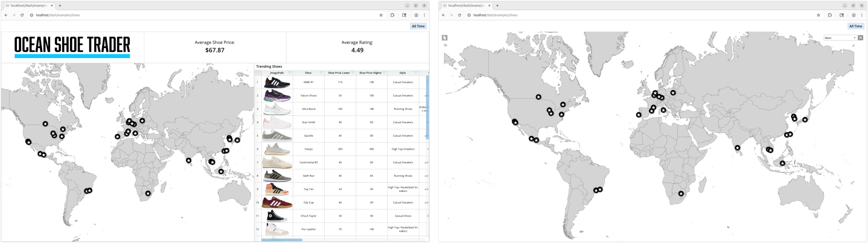The width and height of the screenshot is (868, 243).
Task: Bookmark this page in right browser window
Action: 819,15
